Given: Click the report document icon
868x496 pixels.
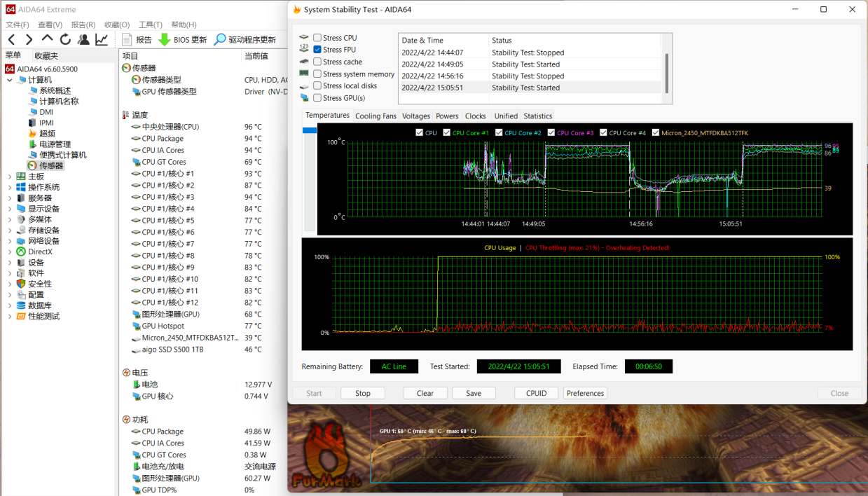Looking at the screenshot, I should (x=127, y=39).
